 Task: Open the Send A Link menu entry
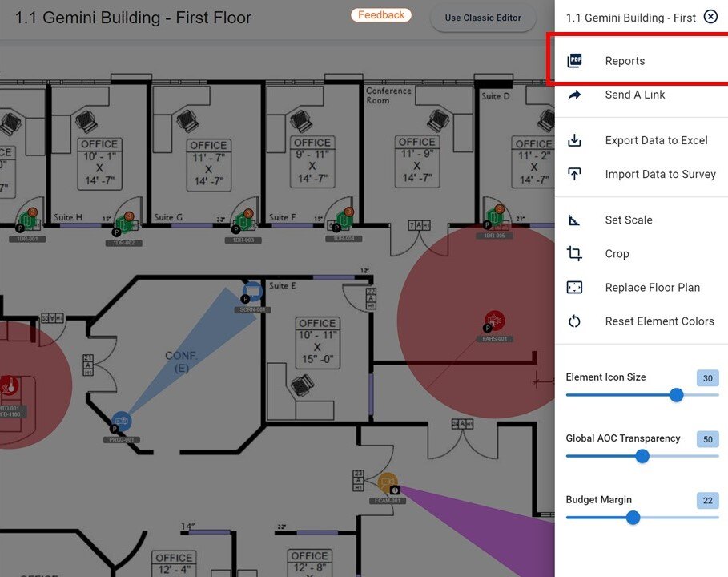tap(636, 94)
